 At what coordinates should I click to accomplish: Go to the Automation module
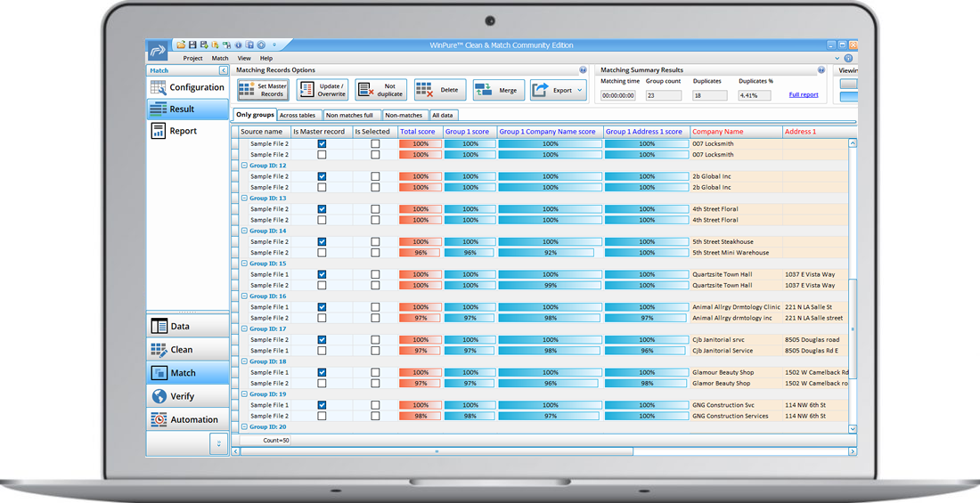187,419
